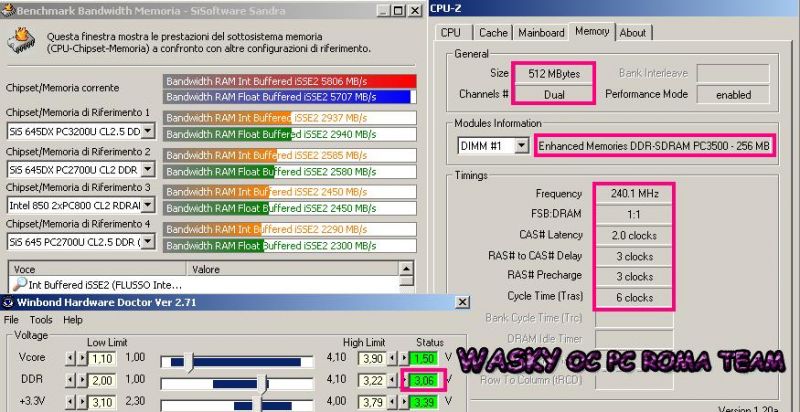Switch to the Mainboard tab
Viewport: 800px width, 412px height.
coord(541,33)
